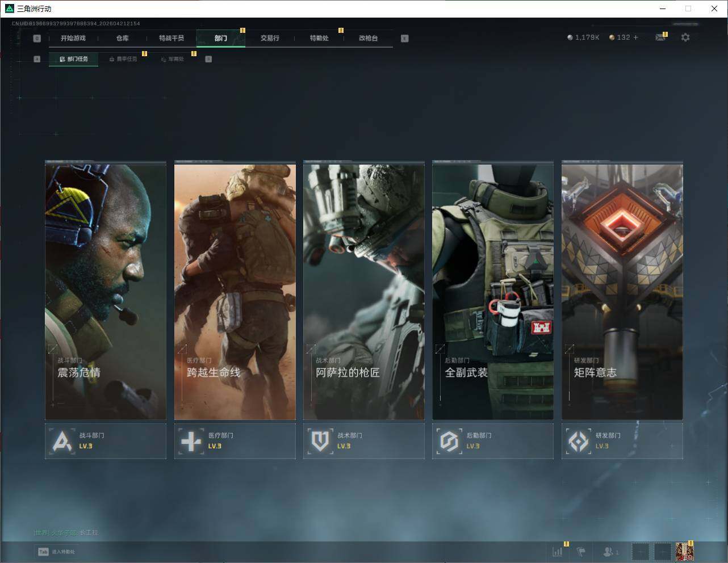
Task: Open the mail inbox icon
Action: (660, 37)
